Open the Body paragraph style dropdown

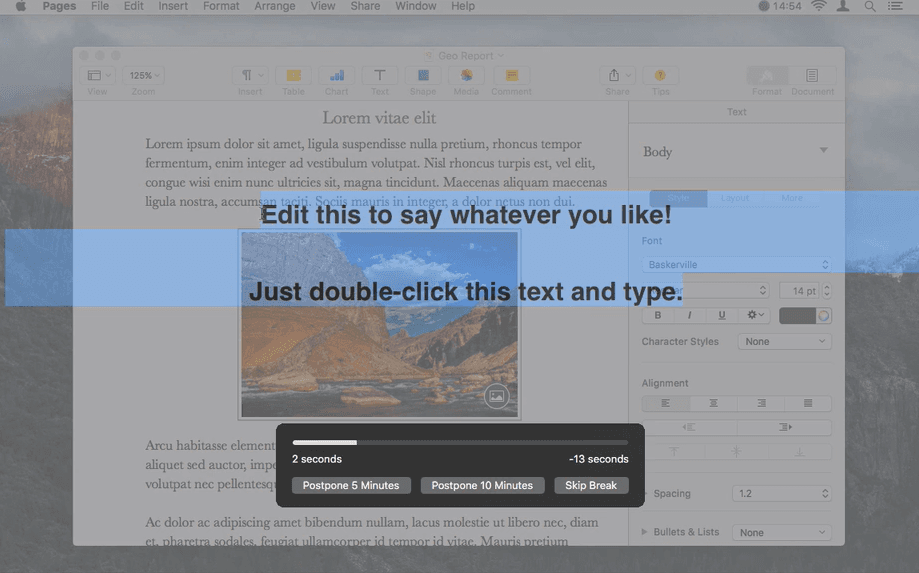click(736, 151)
